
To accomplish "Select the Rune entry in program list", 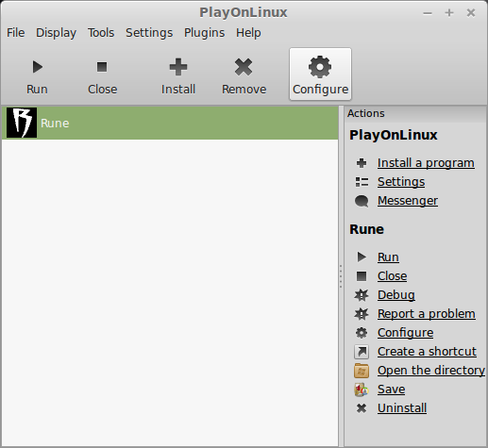I will (170, 123).
